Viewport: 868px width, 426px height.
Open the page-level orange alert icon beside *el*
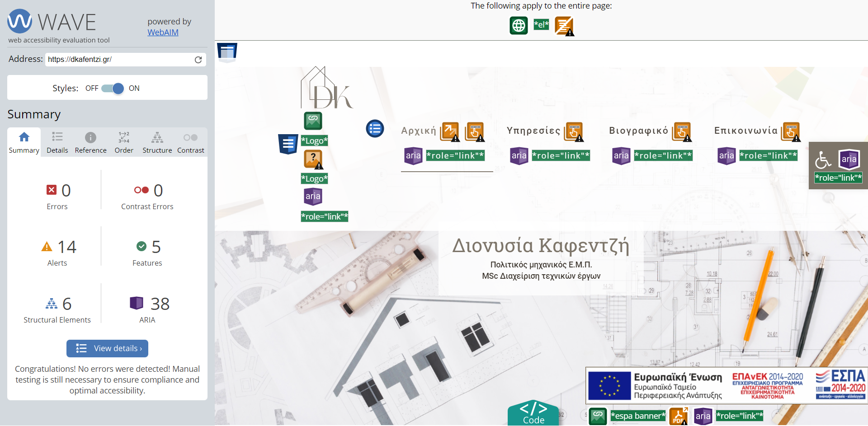click(x=564, y=26)
